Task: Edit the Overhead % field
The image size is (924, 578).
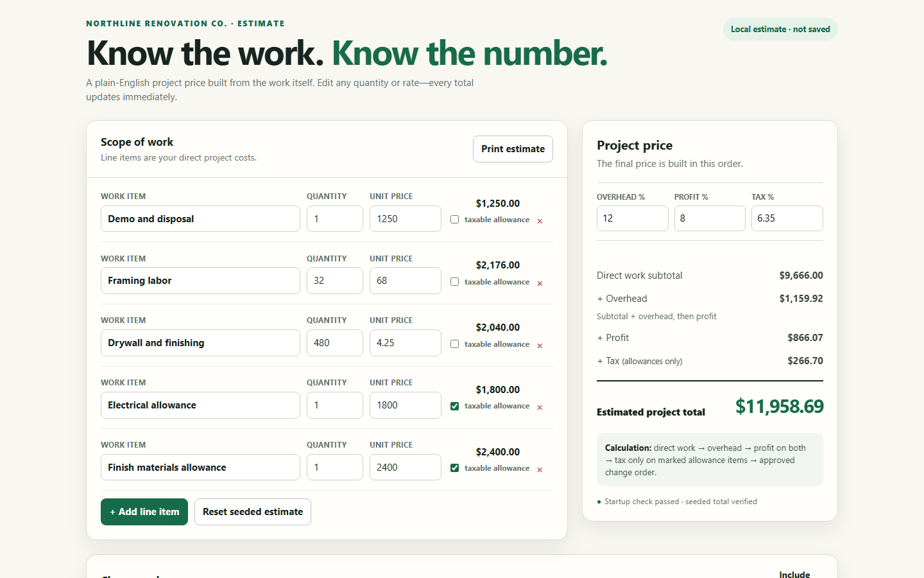Action: click(633, 218)
